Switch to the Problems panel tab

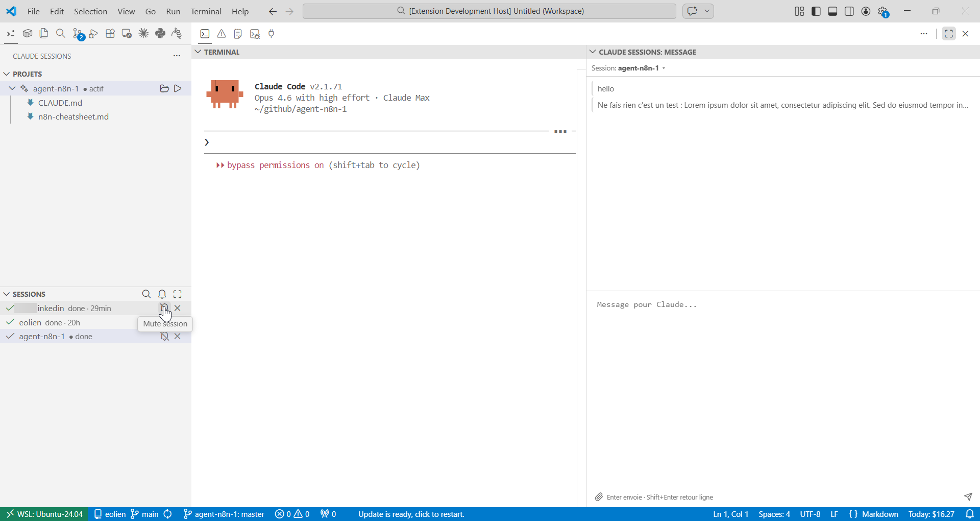[222, 34]
